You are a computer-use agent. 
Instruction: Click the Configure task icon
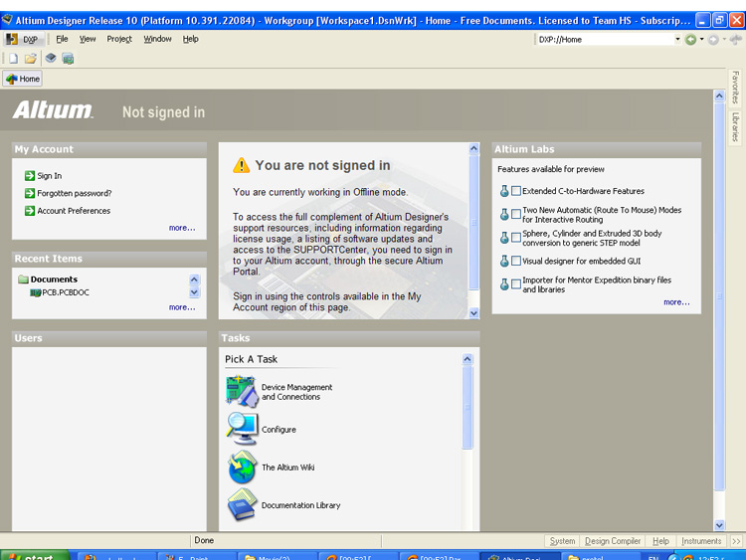(x=242, y=429)
